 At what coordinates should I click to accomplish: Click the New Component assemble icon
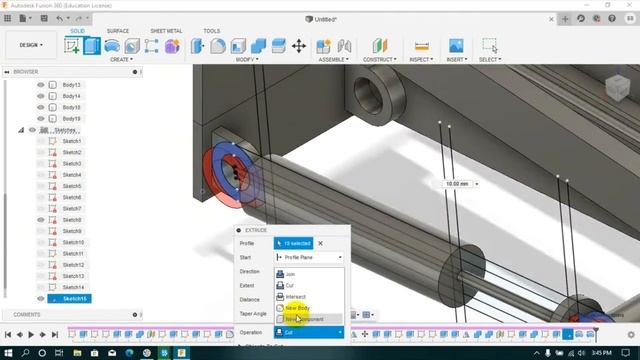[x=323, y=46]
